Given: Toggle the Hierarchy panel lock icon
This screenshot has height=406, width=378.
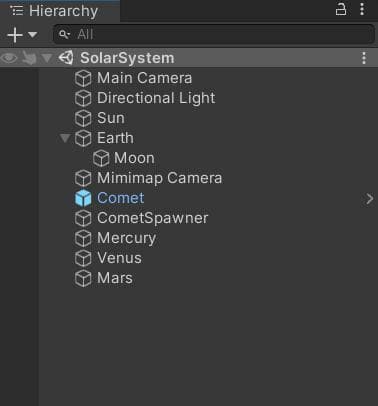Looking at the screenshot, I should tap(341, 9).
